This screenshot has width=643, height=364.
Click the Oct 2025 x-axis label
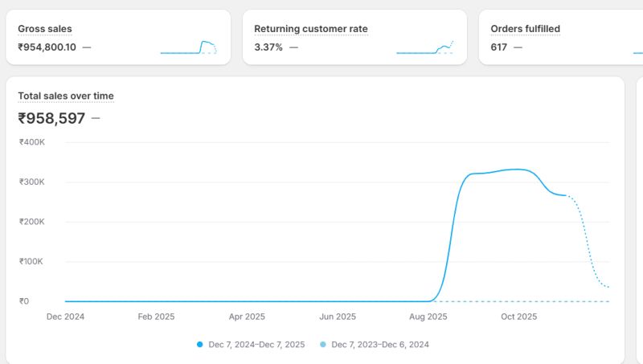tap(518, 317)
